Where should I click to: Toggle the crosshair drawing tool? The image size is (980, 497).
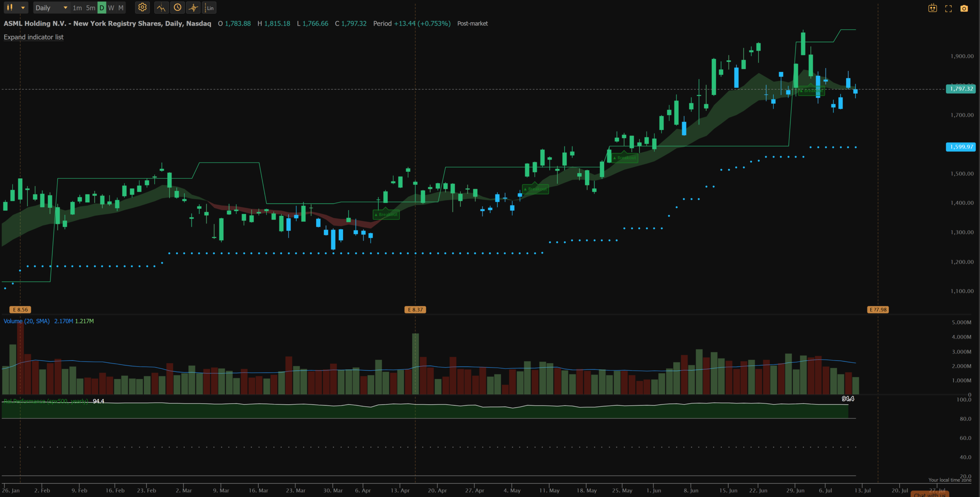[194, 8]
